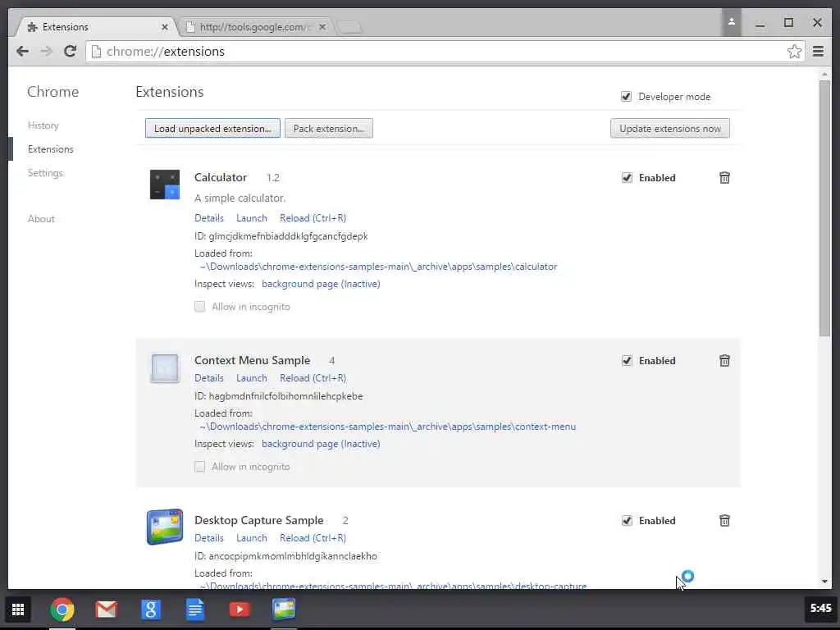Click Pack extension button

click(x=328, y=129)
